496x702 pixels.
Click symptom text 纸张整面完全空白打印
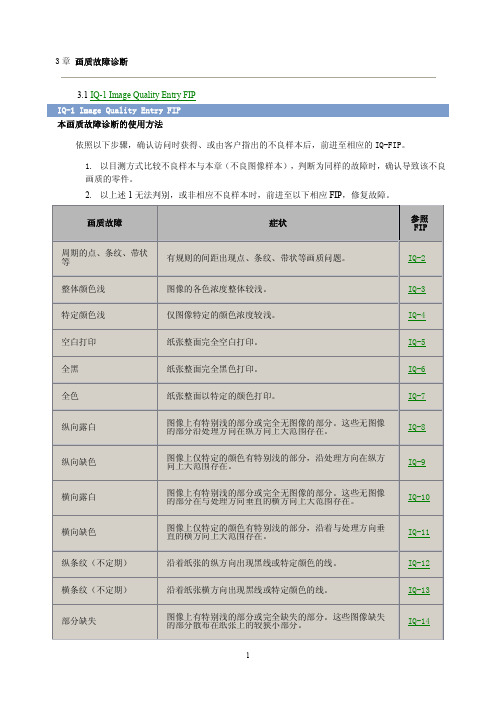click(x=213, y=342)
